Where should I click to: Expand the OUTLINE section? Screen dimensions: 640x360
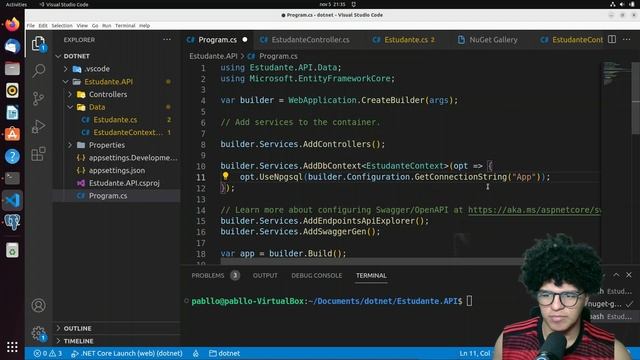click(77, 328)
